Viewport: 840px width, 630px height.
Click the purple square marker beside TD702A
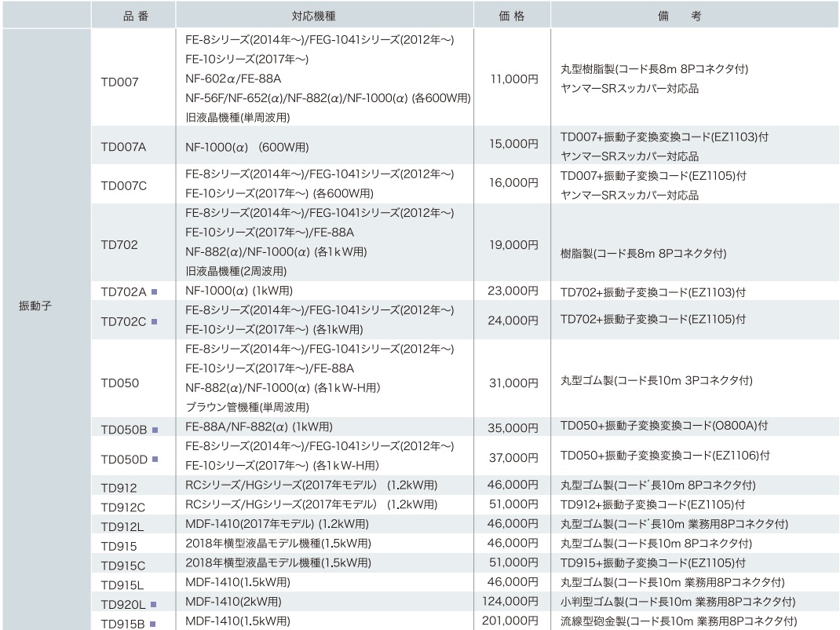(155, 291)
